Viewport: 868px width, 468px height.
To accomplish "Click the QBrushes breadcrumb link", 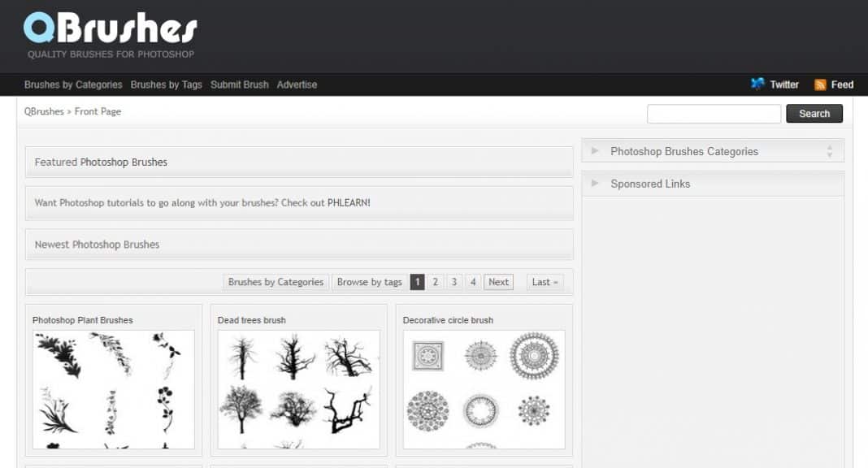I will pos(44,111).
